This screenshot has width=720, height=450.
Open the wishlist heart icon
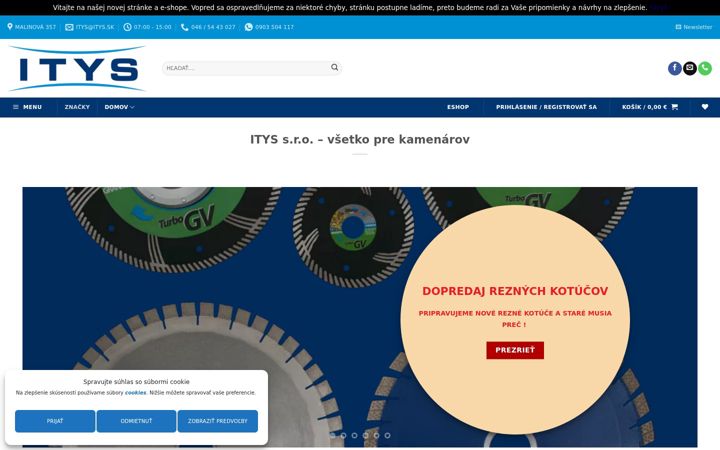[705, 107]
